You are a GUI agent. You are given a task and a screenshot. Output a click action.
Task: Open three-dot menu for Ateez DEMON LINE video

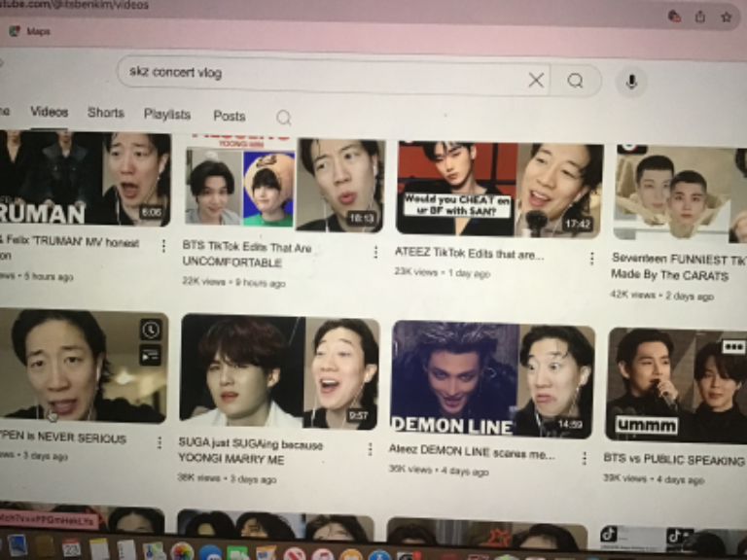point(584,458)
